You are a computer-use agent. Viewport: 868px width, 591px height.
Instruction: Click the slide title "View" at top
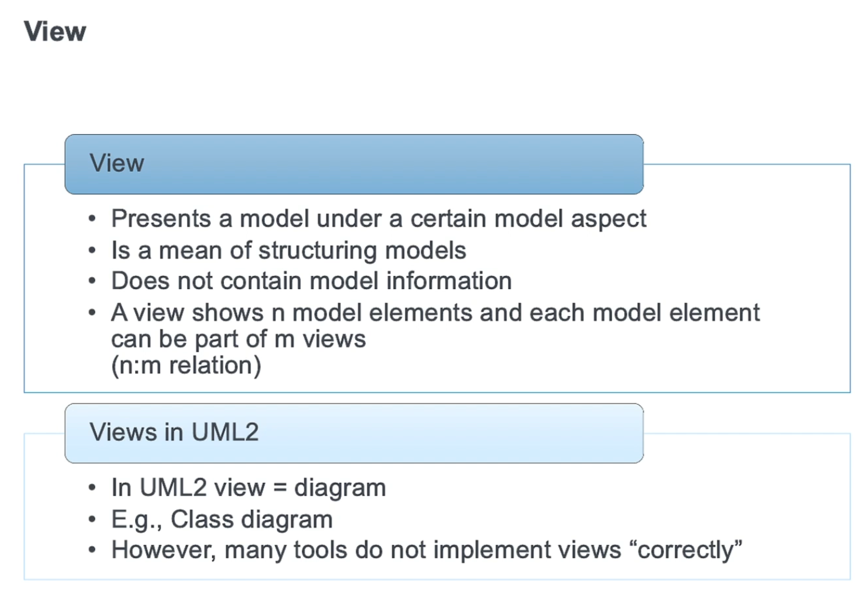click(55, 32)
